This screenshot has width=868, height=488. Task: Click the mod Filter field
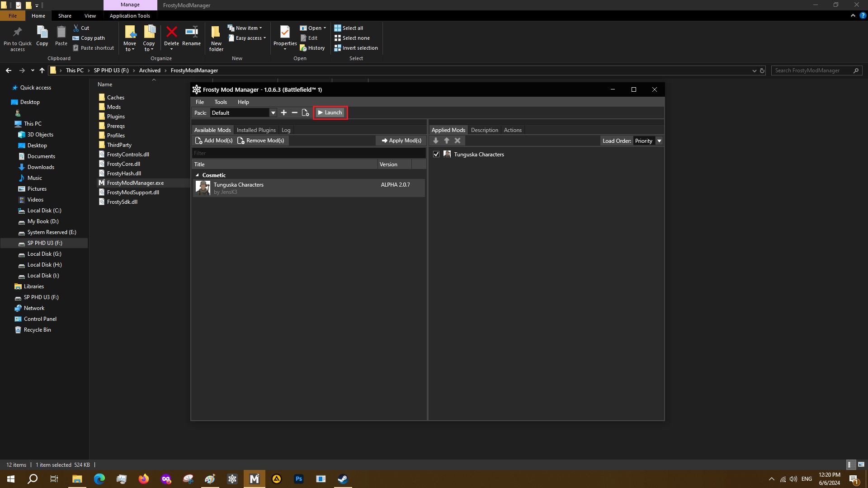tap(309, 153)
